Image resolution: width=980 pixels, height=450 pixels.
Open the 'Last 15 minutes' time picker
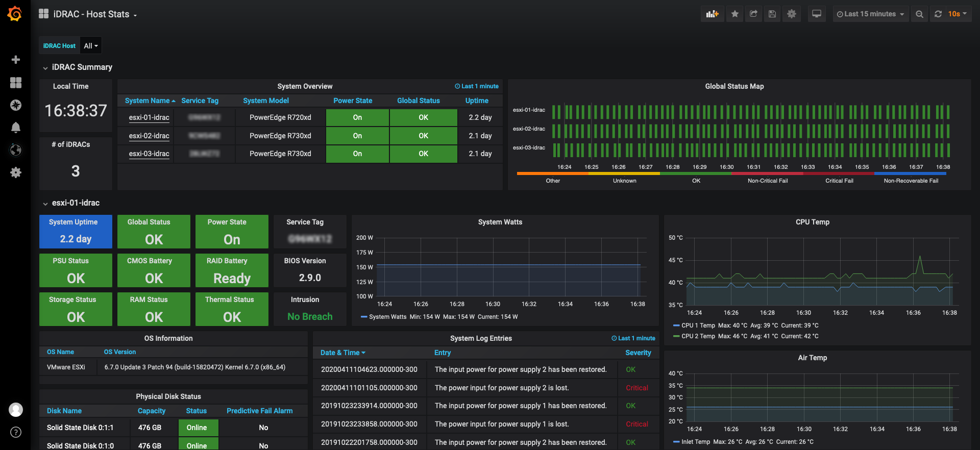(x=870, y=14)
